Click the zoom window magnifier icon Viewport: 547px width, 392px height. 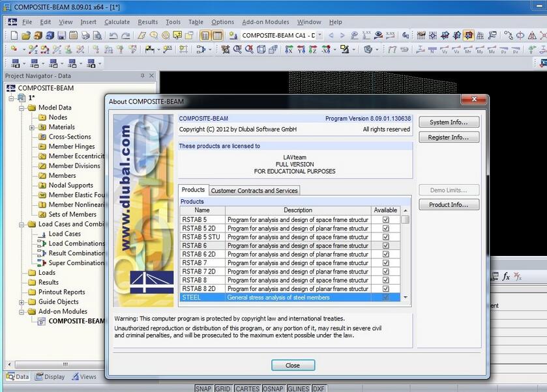pyautogui.click(x=237, y=49)
